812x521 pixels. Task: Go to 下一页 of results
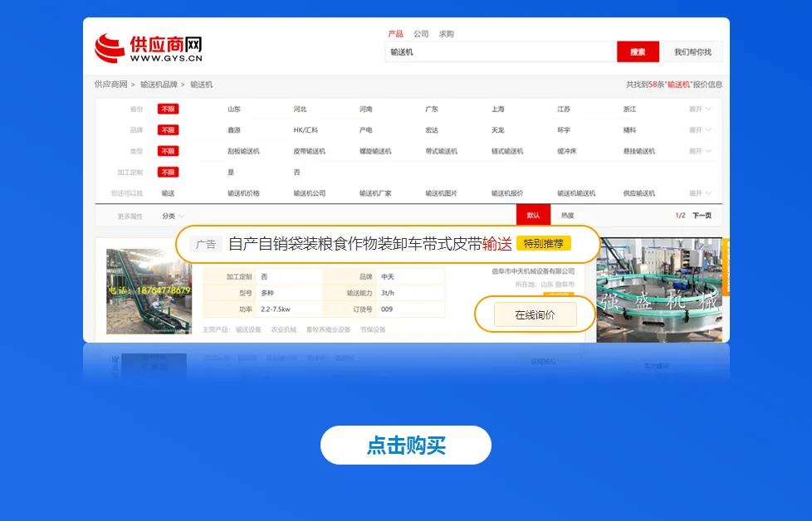point(702,215)
